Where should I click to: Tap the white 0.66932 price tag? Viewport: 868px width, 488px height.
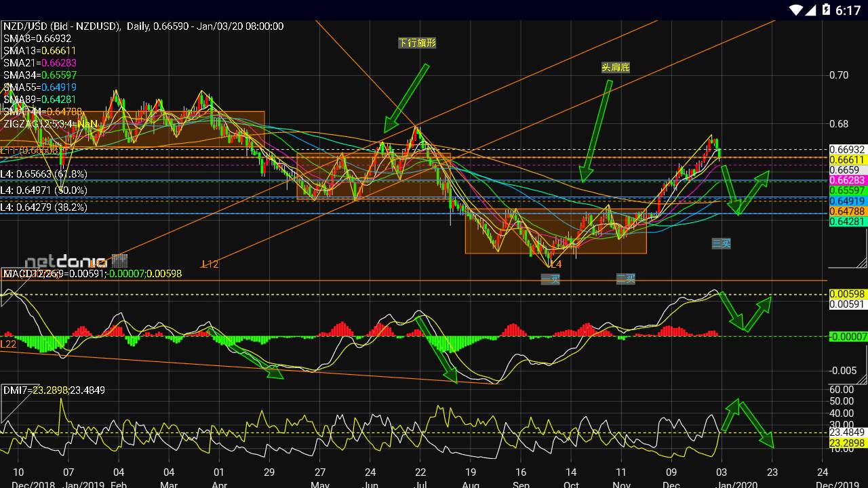coord(848,149)
